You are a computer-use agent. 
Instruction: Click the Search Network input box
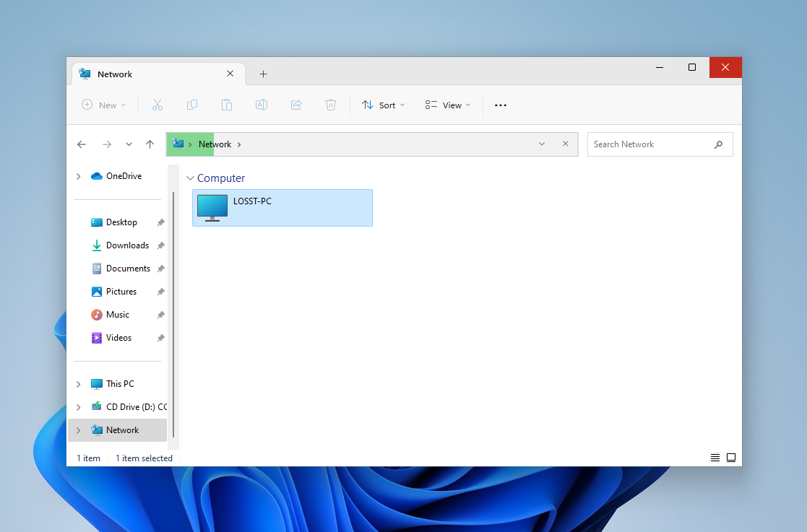pyautogui.click(x=650, y=144)
